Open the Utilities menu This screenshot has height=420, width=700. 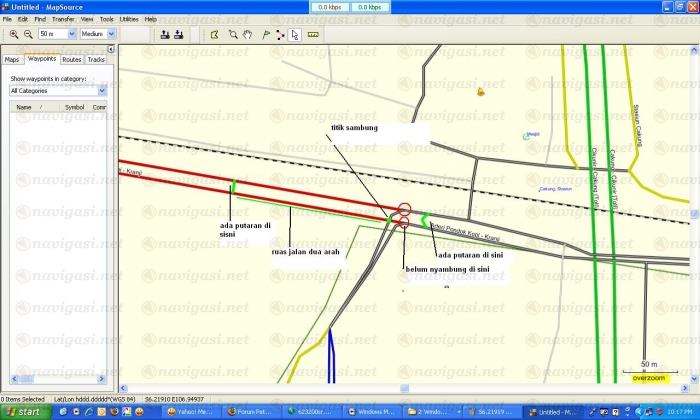(129, 19)
